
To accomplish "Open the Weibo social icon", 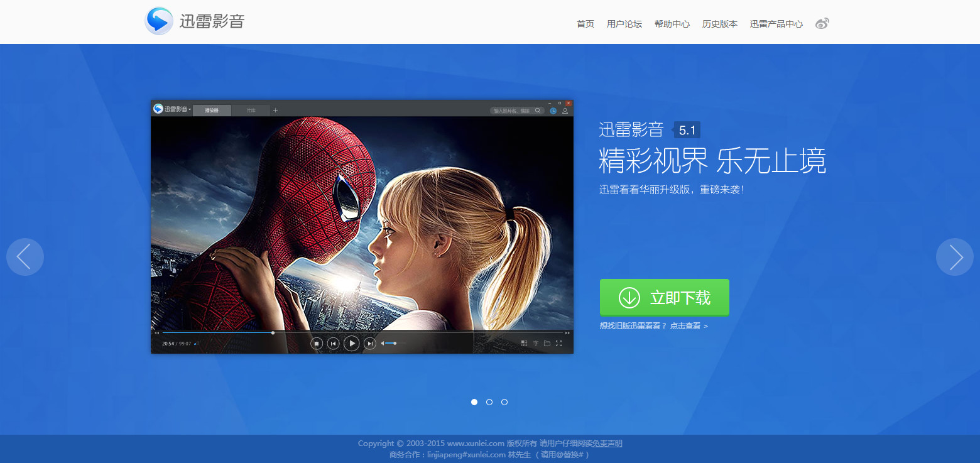I will point(822,24).
